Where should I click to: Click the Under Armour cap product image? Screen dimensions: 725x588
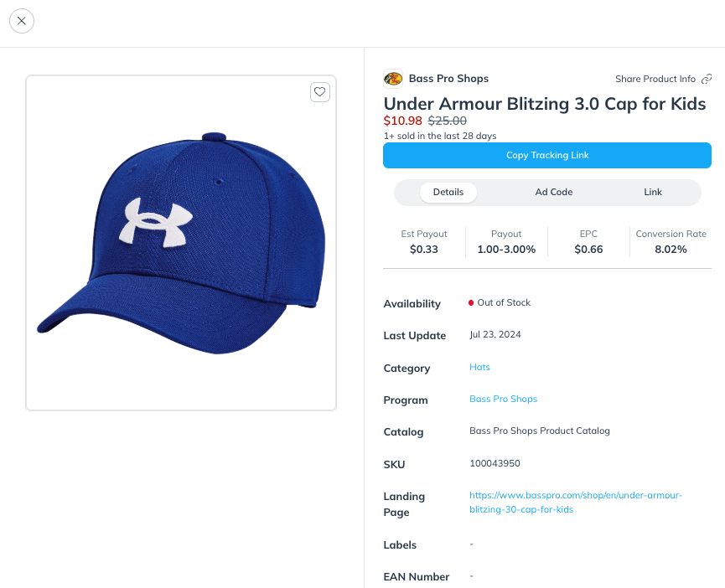(x=179, y=241)
